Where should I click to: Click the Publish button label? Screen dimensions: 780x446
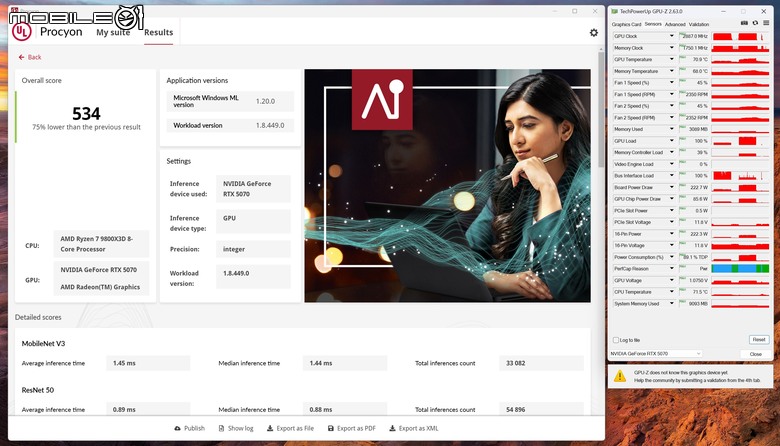[195, 428]
